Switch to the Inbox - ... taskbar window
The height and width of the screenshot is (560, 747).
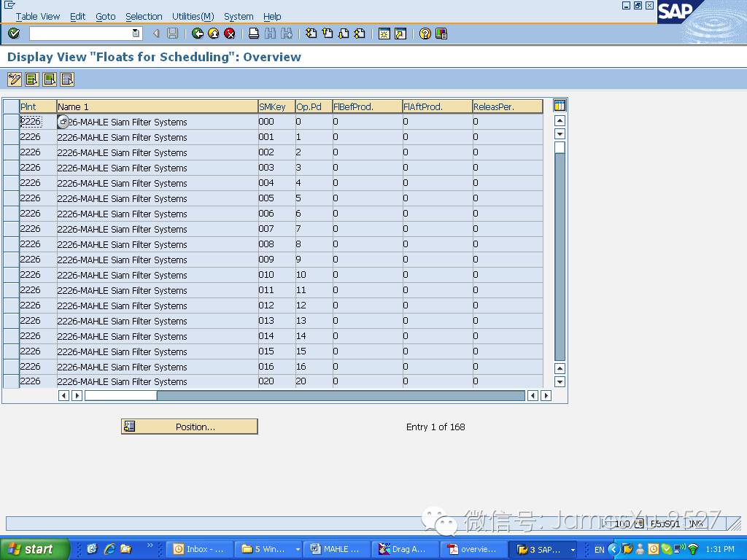tap(200, 550)
